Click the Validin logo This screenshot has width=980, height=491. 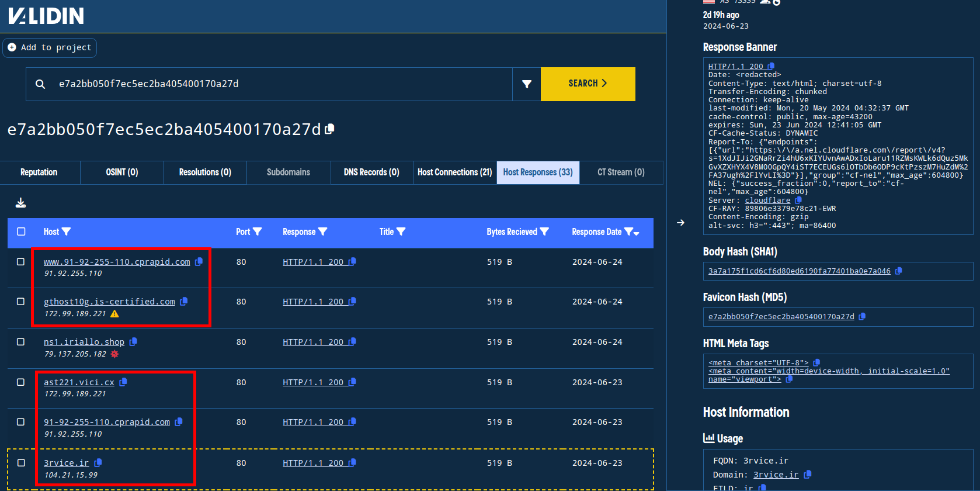[x=46, y=16]
